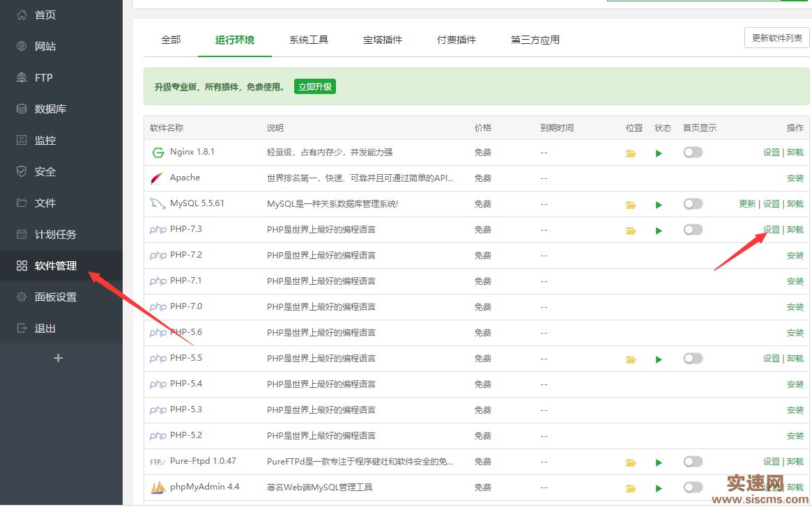Install PHP-5.6 via 安装 link
This screenshot has height=507, width=812.
tap(795, 333)
